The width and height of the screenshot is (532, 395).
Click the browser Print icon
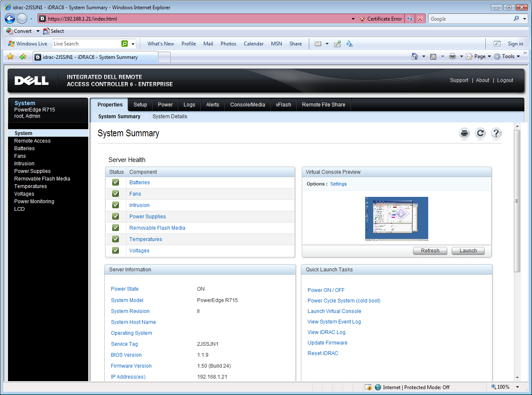tap(453, 56)
